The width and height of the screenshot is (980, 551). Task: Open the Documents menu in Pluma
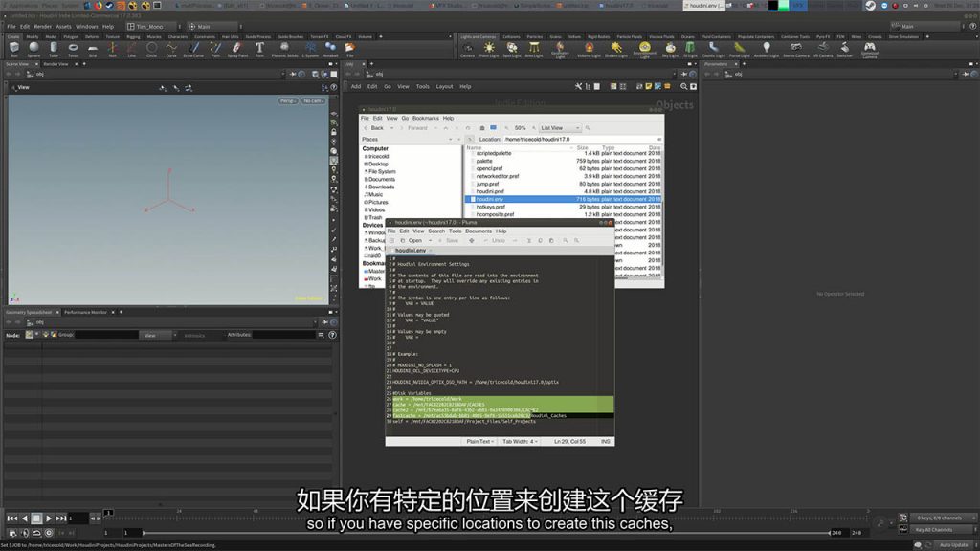tap(479, 231)
